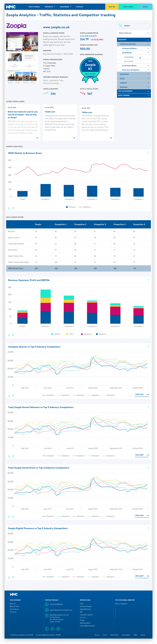Image resolution: width=157 pixels, height=644 pixels.
Task: Open kebab menu on WMC Market to Revenue Score chart
Action: tap(148, 153)
